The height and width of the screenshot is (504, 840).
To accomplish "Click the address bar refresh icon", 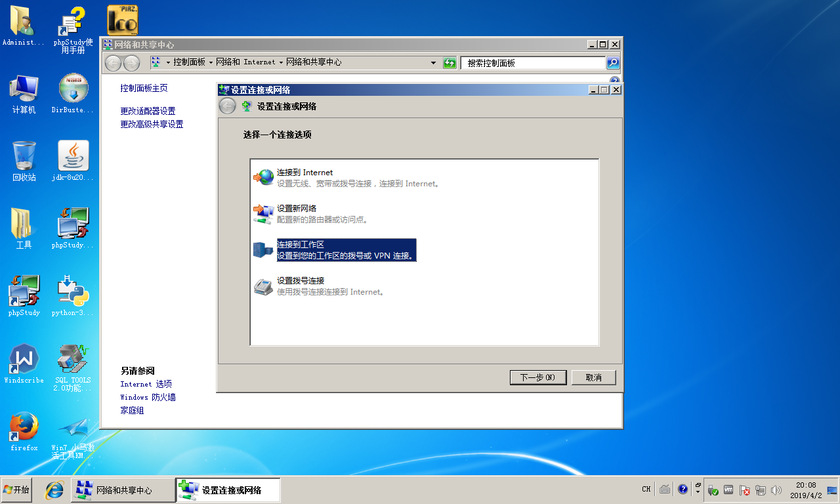I will tap(450, 63).
